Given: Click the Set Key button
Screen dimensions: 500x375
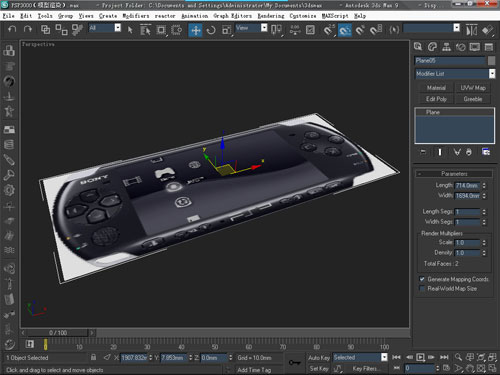Looking at the screenshot, I should pyautogui.click(x=319, y=368).
